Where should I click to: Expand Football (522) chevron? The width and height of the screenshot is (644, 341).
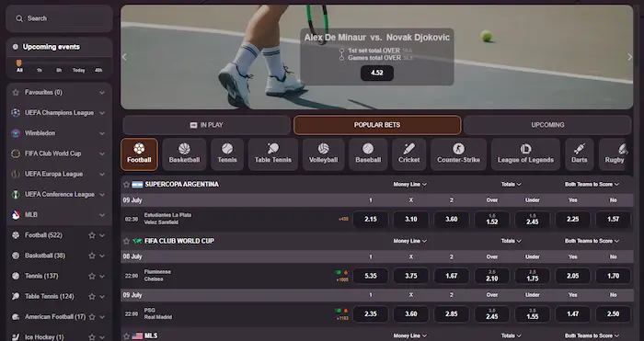click(102, 235)
